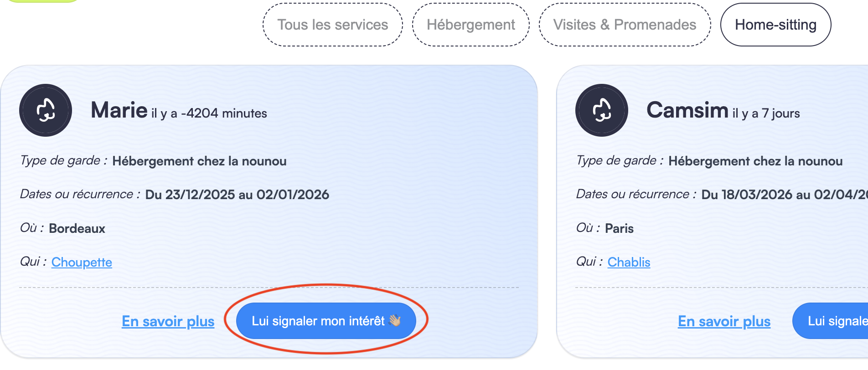The height and width of the screenshot is (370, 868).
Task: Open Choupette's pet profile link
Action: click(x=82, y=262)
